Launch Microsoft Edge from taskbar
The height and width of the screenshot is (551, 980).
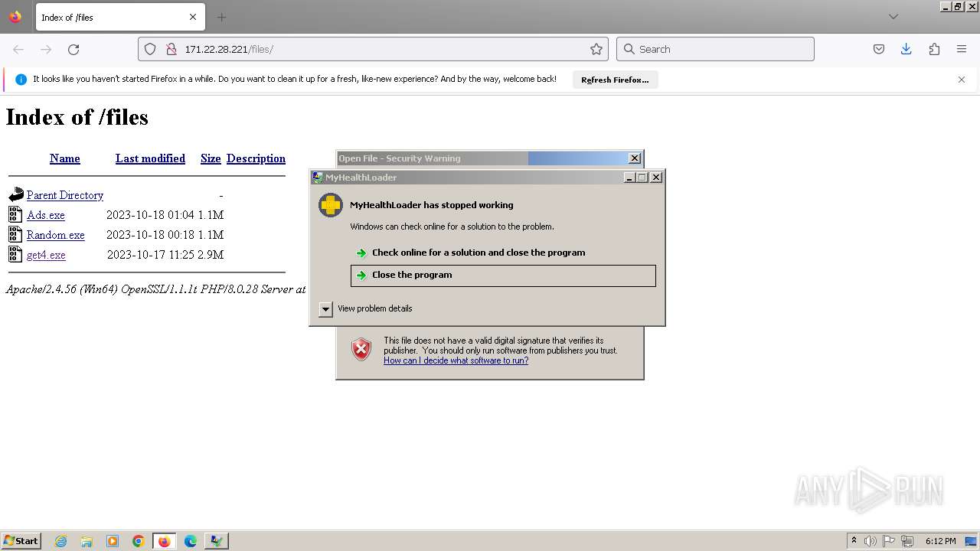191,541
